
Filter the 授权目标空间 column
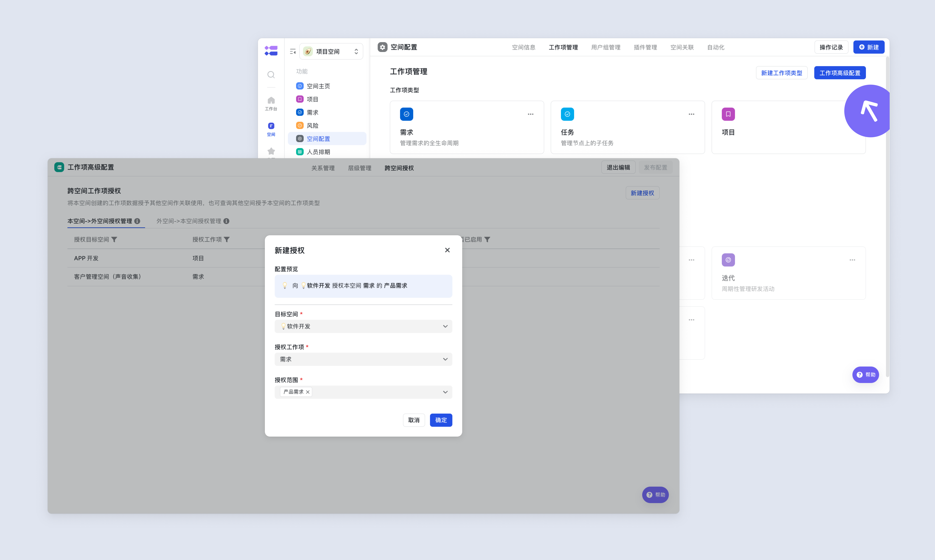click(114, 240)
